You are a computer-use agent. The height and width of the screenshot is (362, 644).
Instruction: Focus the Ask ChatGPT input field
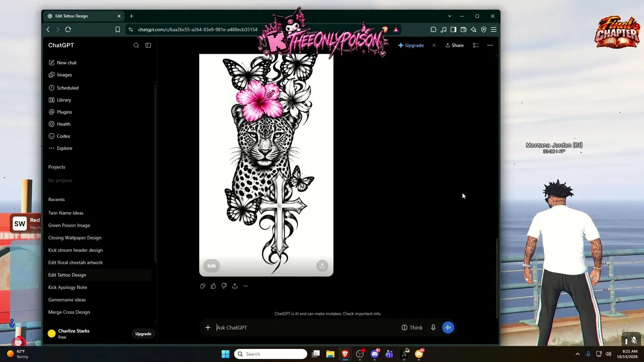pyautogui.click(x=306, y=328)
